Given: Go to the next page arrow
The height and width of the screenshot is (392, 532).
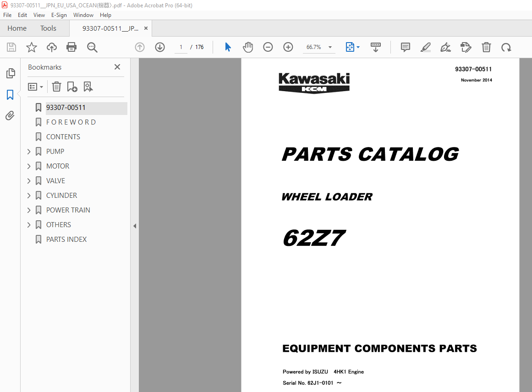Looking at the screenshot, I should coord(160,47).
